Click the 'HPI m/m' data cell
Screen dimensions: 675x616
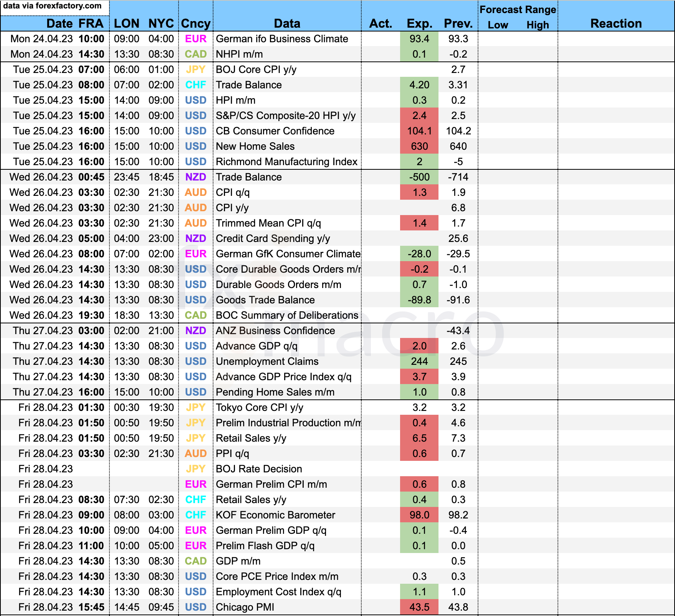coord(287,100)
